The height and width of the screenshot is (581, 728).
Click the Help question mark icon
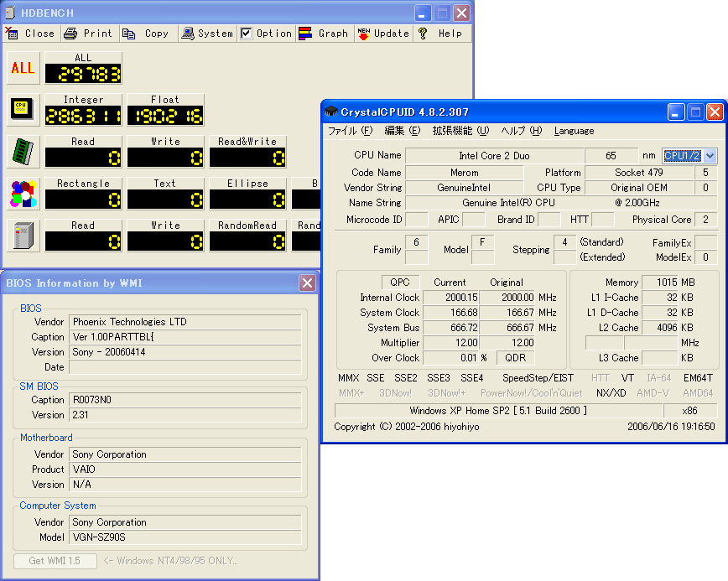423,34
